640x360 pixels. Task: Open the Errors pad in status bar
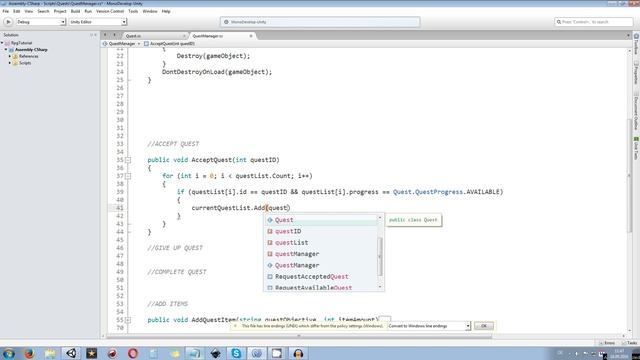coord(607,343)
